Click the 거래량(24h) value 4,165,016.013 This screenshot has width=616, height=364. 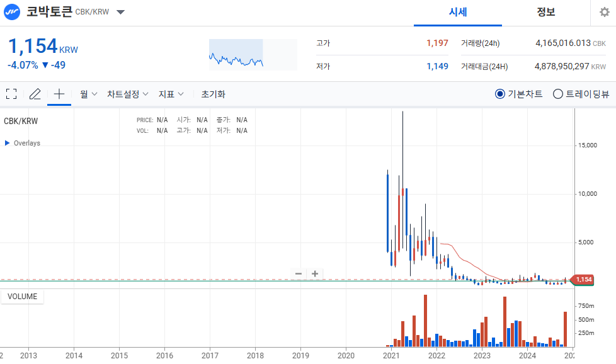(x=563, y=43)
